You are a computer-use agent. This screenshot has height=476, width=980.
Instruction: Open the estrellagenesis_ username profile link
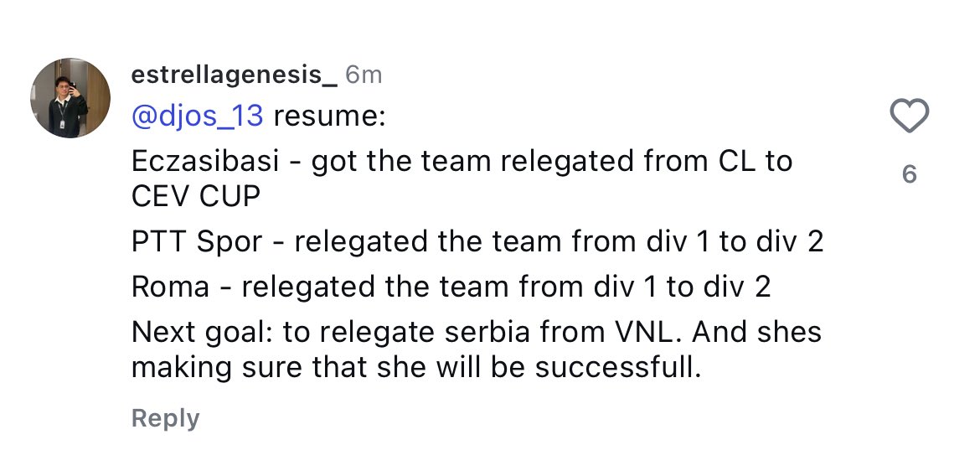coord(235,75)
